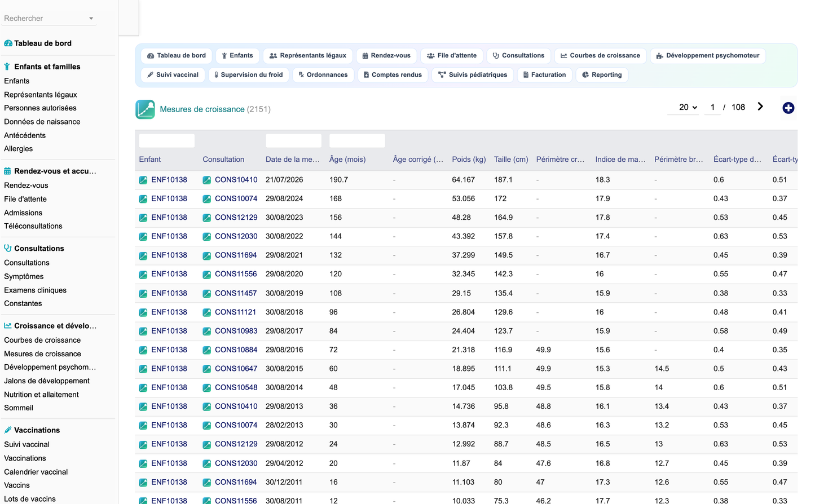Click consultation icon next to CONS10647

point(207,369)
